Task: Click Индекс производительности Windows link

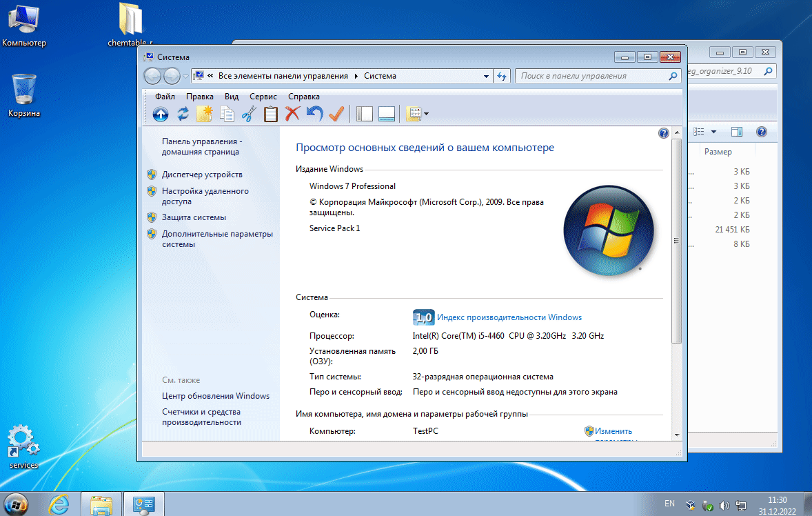Action: 509,317
